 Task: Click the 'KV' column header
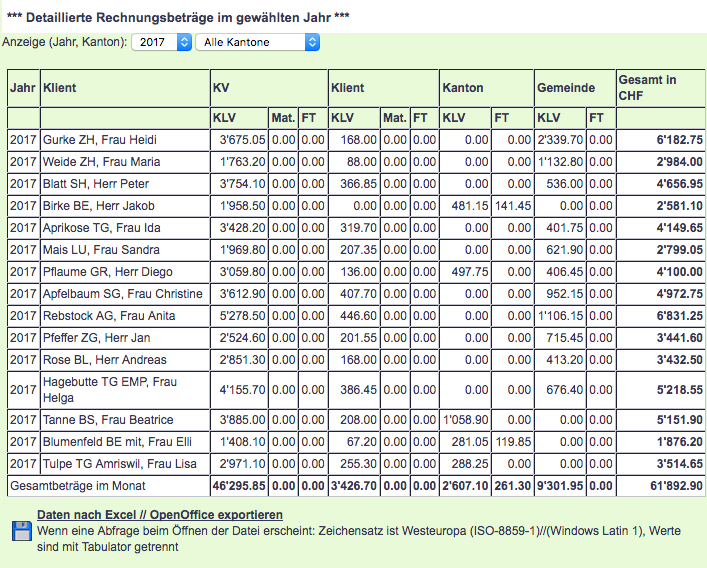[221, 88]
